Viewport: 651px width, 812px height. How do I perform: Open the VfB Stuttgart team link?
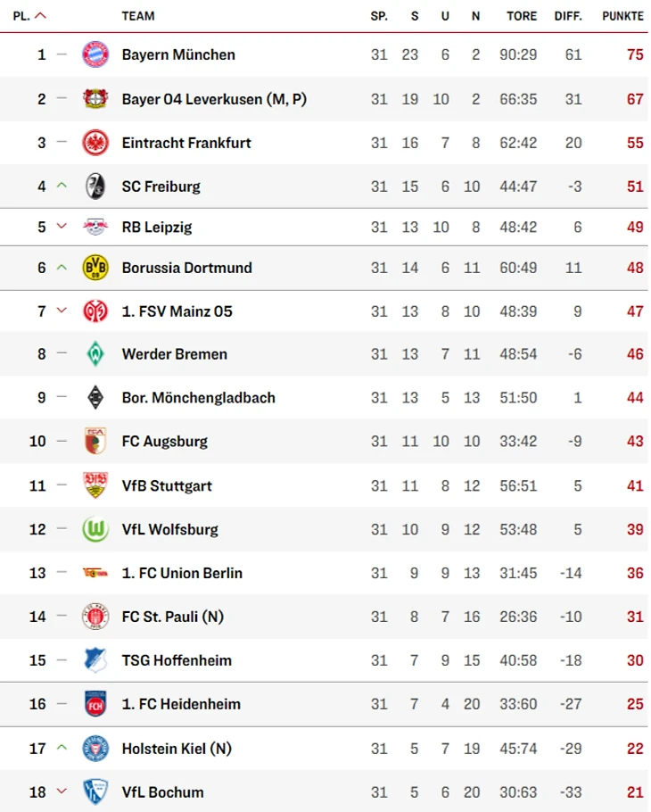pos(167,485)
